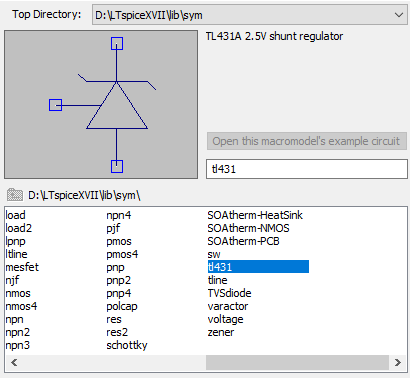Click the horizontal scrollbar thumb
410x378 pixels.
(x=297, y=362)
